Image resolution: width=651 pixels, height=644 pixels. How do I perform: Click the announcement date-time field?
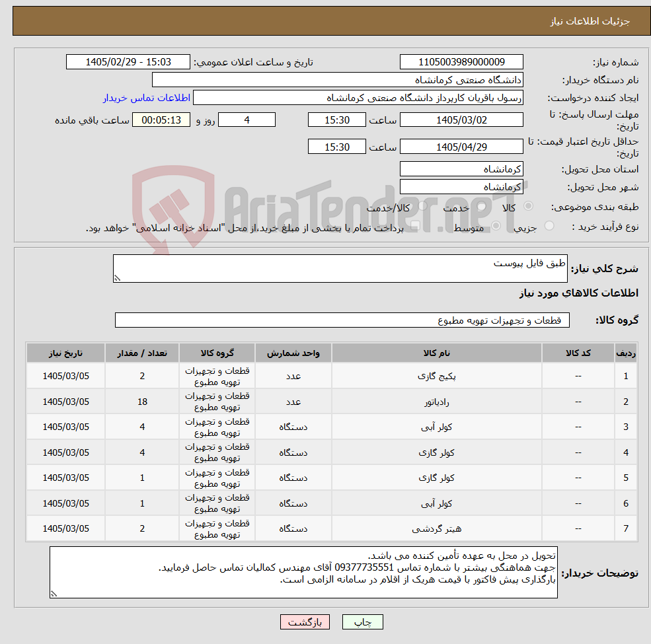128,62
